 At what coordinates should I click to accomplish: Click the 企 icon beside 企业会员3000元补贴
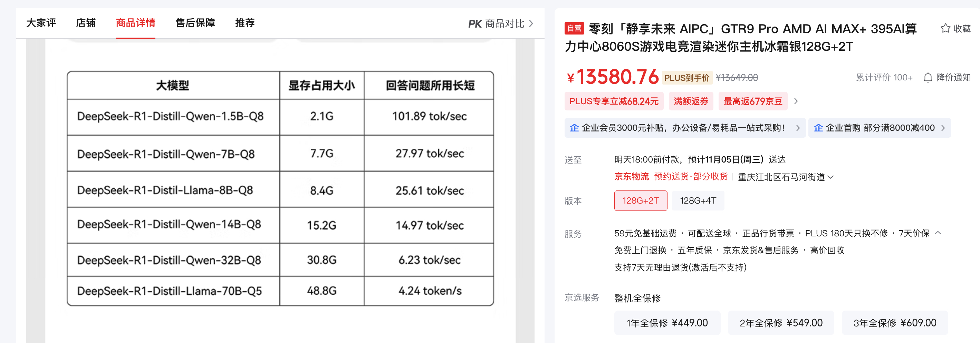574,128
